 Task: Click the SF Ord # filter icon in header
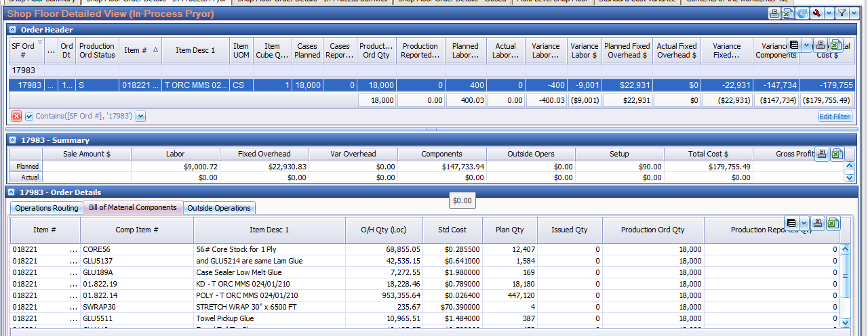click(39, 42)
